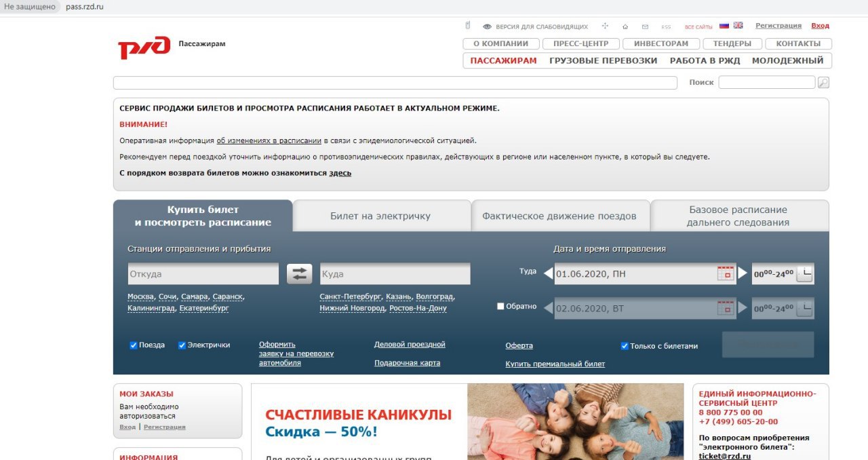Go to previous day for Обратно date
The image size is (868, 460).
pyautogui.click(x=548, y=308)
